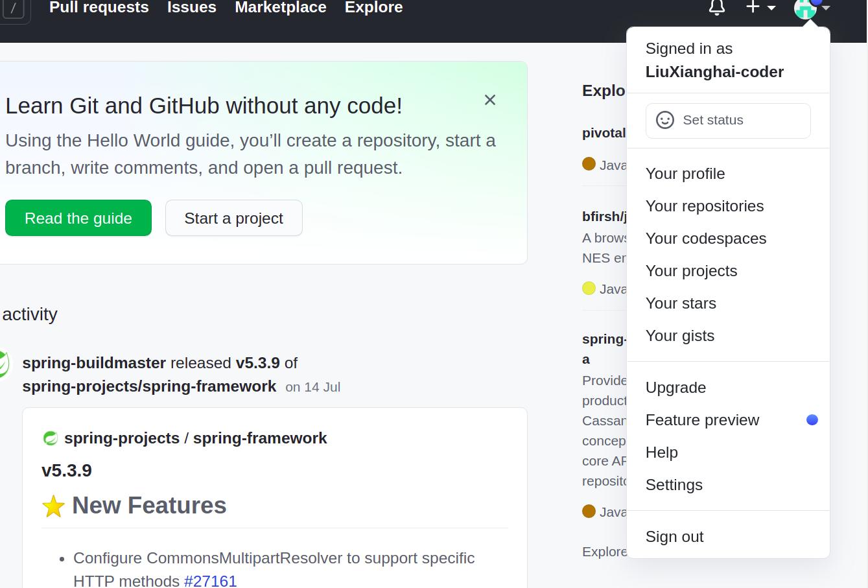Image resolution: width=868 pixels, height=588 pixels.
Task: Open Help from the user menu
Action: (728, 453)
